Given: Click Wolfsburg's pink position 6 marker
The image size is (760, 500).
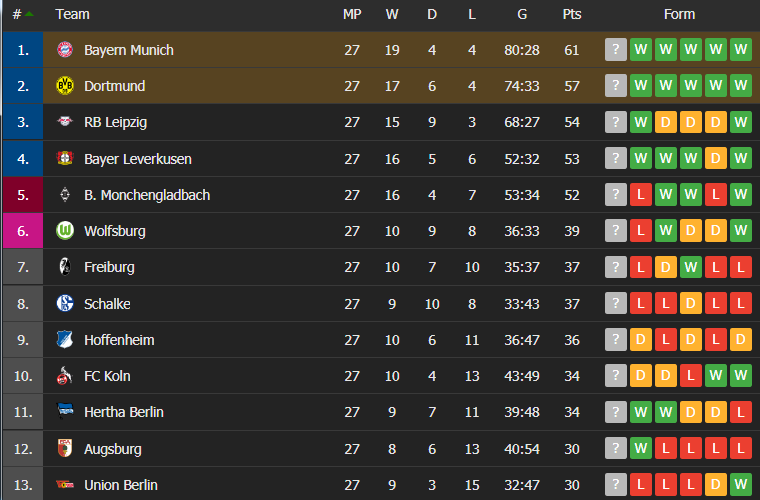Looking at the screenshot, I should [23, 231].
